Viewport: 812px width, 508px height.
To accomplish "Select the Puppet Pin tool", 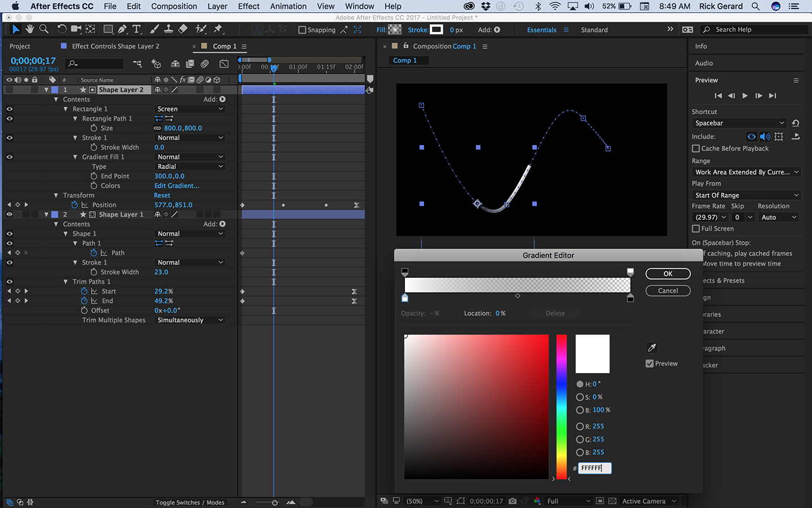I will point(218,29).
